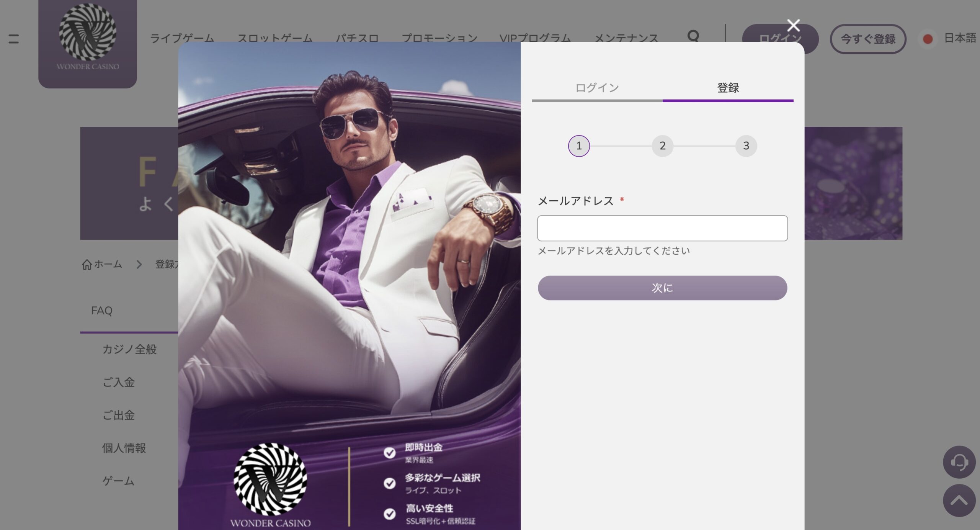
Task: Select the FAQ sidebar heading
Action: click(x=102, y=311)
